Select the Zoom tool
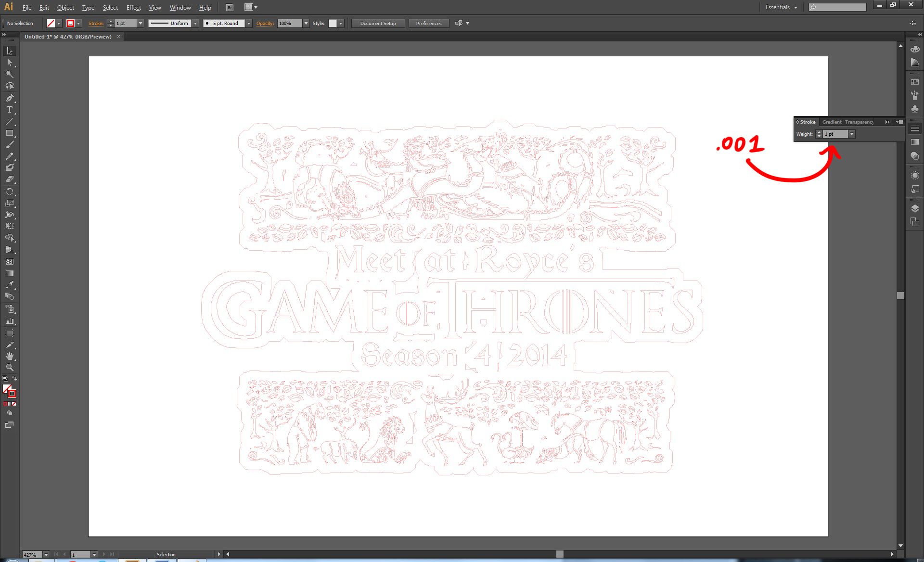Screen dimensions: 924x562 click(x=9, y=368)
